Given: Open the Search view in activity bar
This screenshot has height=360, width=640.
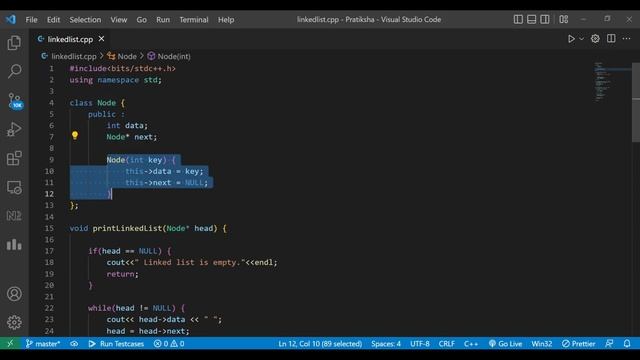Looking at the screenshot, I should click(14, 71).
